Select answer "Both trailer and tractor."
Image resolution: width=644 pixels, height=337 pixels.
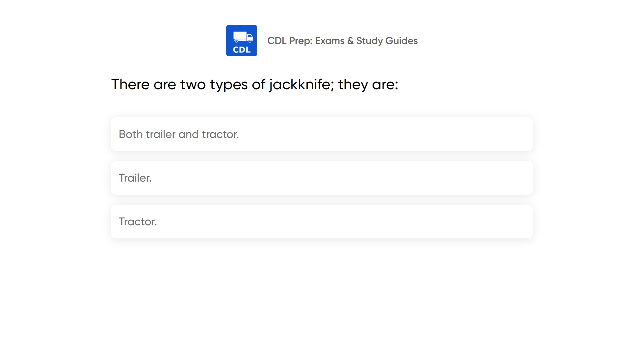(x=322, y=134)
